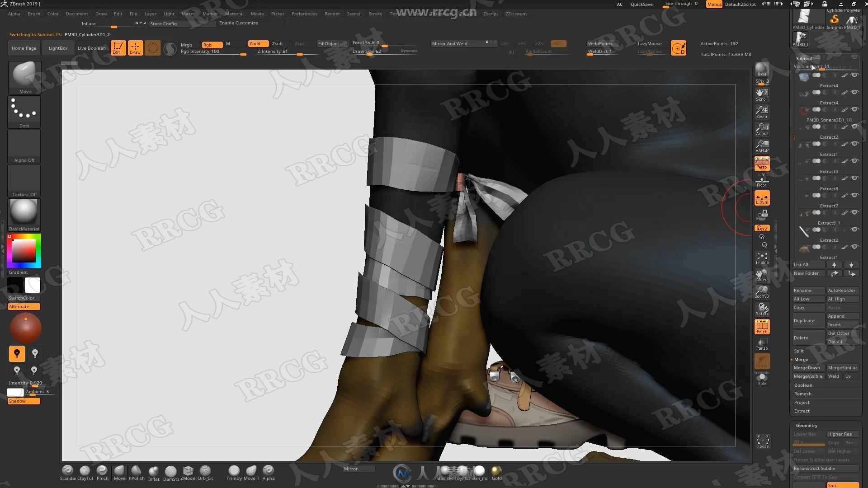Click the Rotate navigation icon

tap(762, 310)
